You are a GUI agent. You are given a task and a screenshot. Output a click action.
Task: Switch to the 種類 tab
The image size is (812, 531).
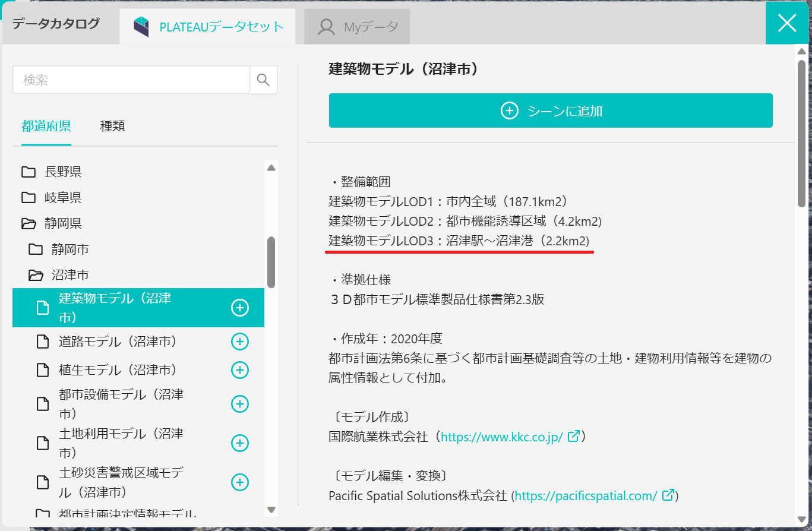pos(111,126)
